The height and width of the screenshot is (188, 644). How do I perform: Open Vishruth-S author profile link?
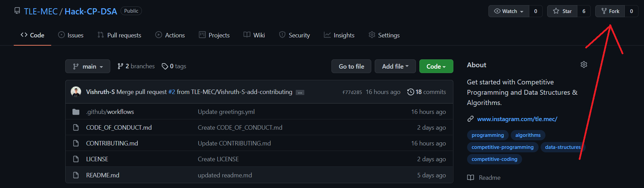coord(100,92)
